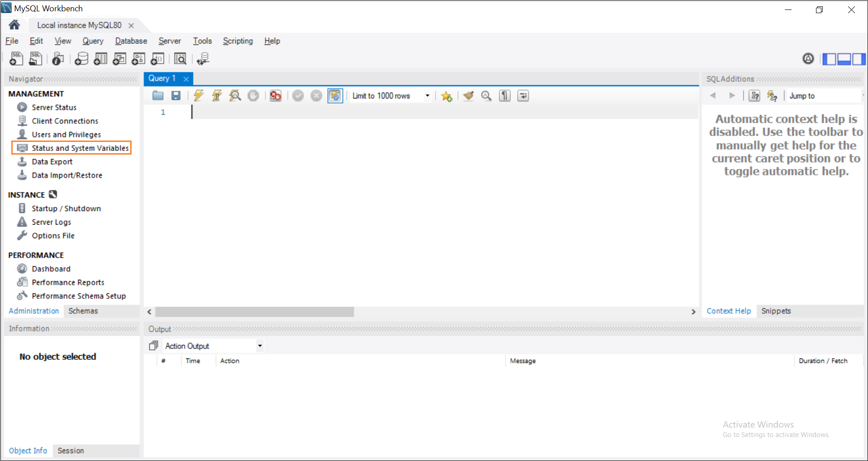
Task: Create a new SQL tab for queries
Action: coord(16,59)
